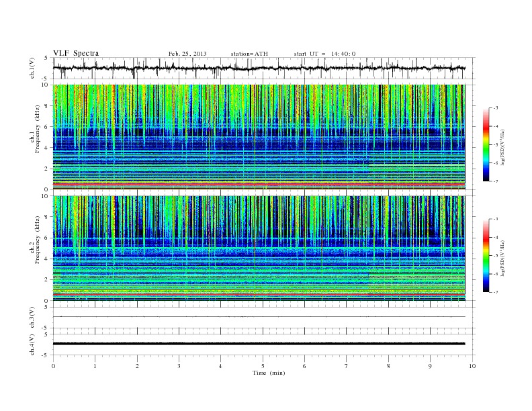The height and width of the screenshot is (411, 532).
Task: Select the date text "Feb. 25, 2013"
Action: (187, 54)
